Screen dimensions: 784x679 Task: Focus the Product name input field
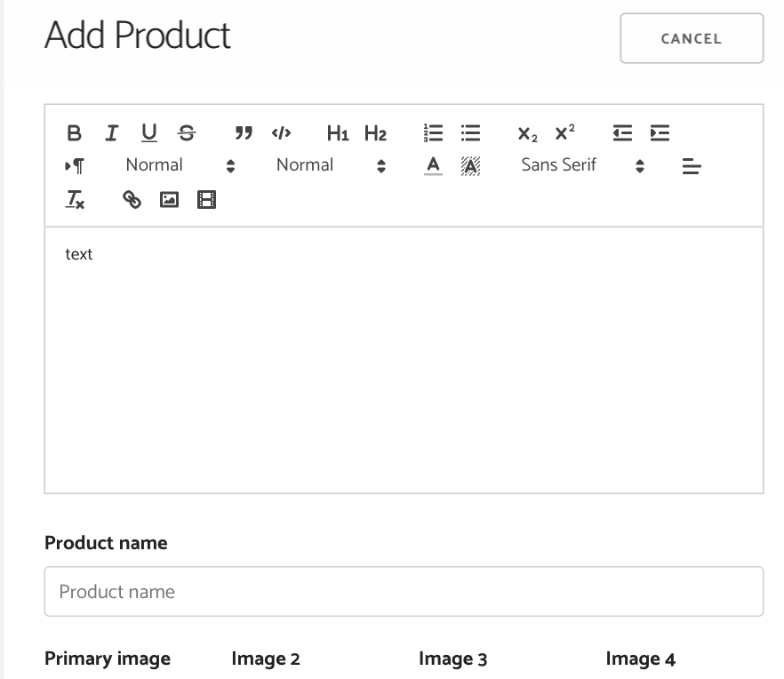[404, 592]
